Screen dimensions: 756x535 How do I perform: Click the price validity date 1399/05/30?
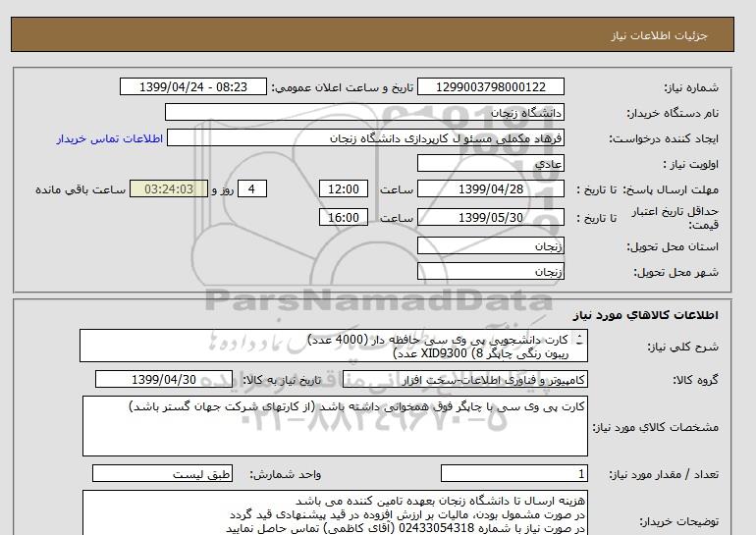[x=490, y=217]
